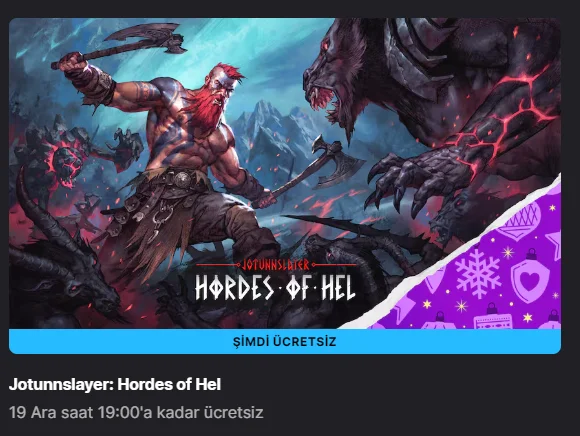
Task: Click the viking's round belt buckle
Action: coord(183,180)
